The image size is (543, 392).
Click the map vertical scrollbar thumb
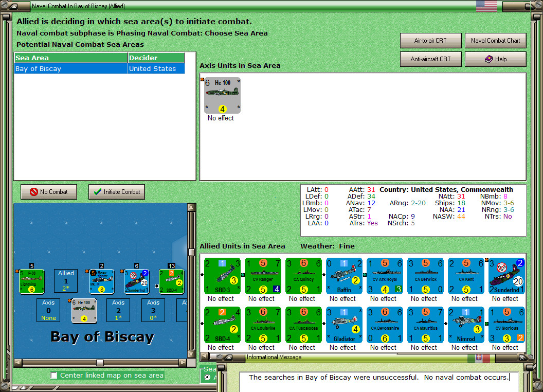[191, 252]
